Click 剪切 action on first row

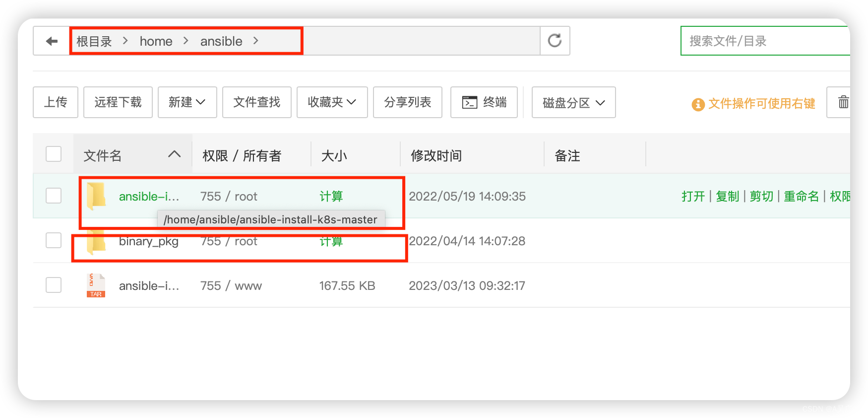pos(762,196)
